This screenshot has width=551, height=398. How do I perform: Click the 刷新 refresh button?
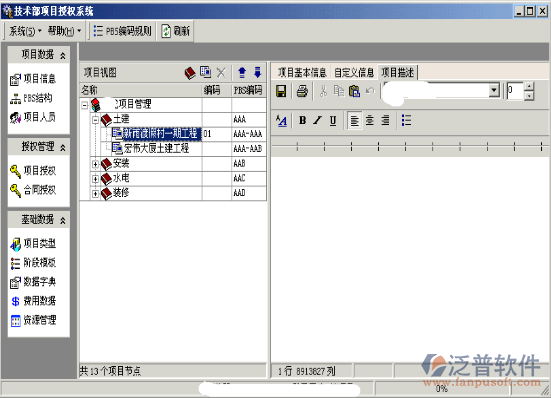(x=175, y=31)
